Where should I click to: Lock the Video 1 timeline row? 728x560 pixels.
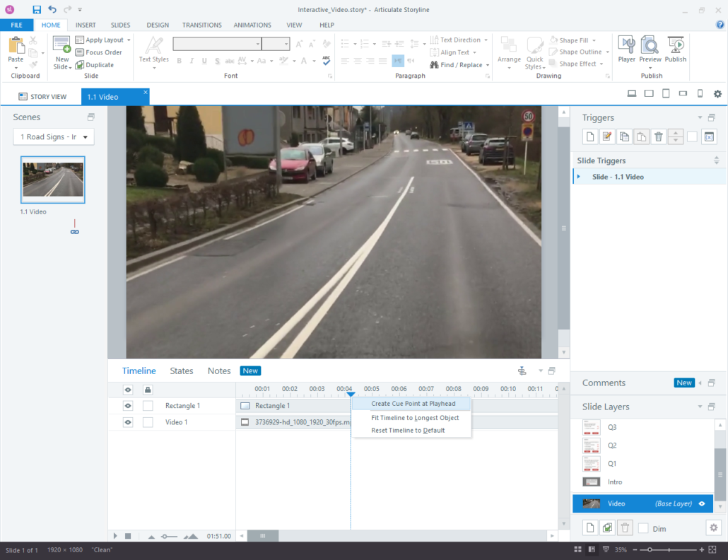coord(148,421)
